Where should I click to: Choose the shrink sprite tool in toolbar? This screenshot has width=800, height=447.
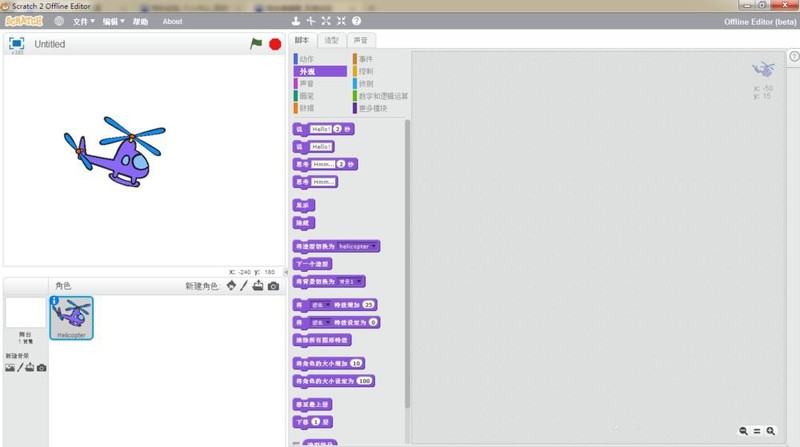(341, 21)
